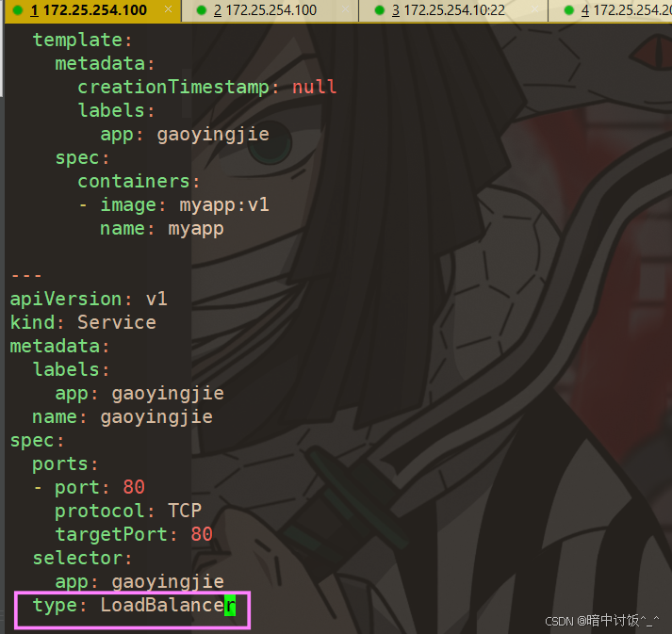Click 'name: myapp' line
The height and width of the screenshot is (634, 672).
coord(161,229)
